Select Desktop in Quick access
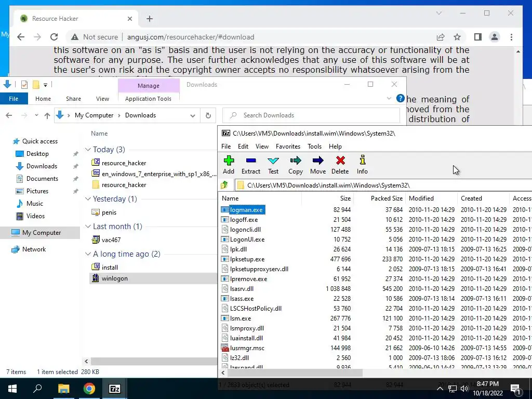Screen dimensions: 532x399 click(37, 154)
